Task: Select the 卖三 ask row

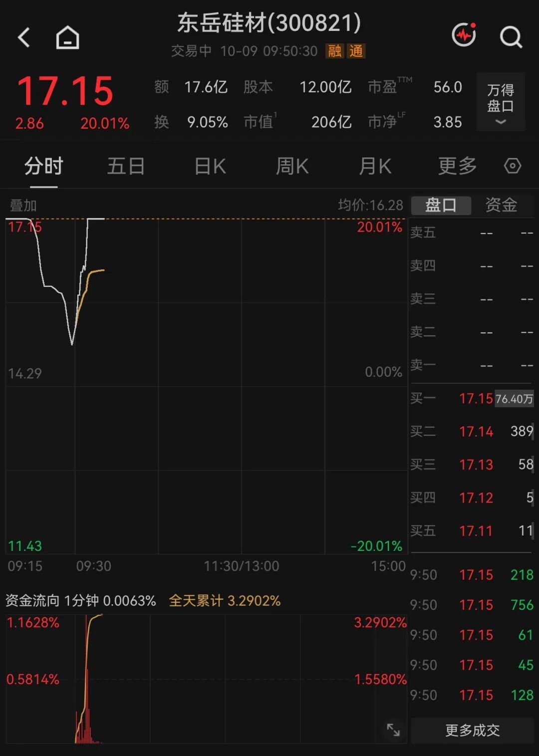Action: pyautogui.click(x=472, y=299)
